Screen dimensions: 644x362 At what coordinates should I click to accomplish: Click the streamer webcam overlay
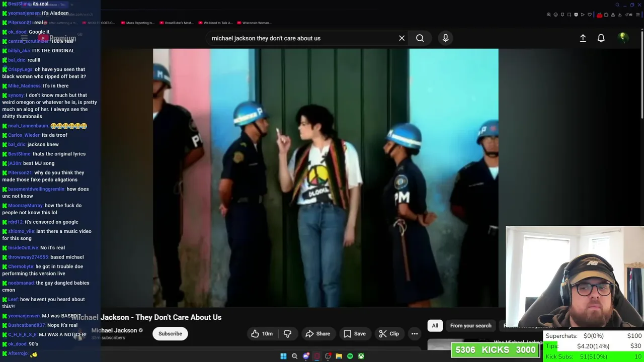tap(575, 278)
